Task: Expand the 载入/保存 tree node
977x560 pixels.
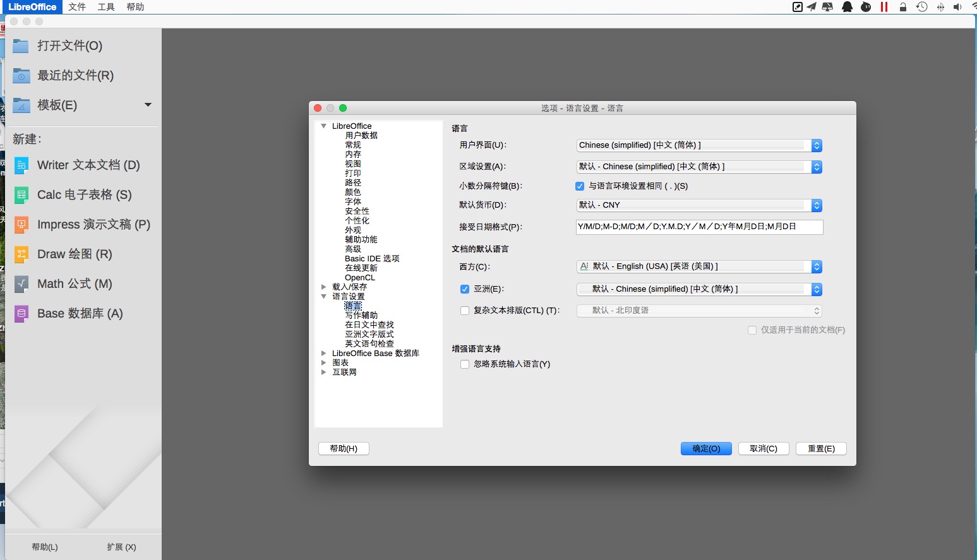Action: click(x=324, y=287)
